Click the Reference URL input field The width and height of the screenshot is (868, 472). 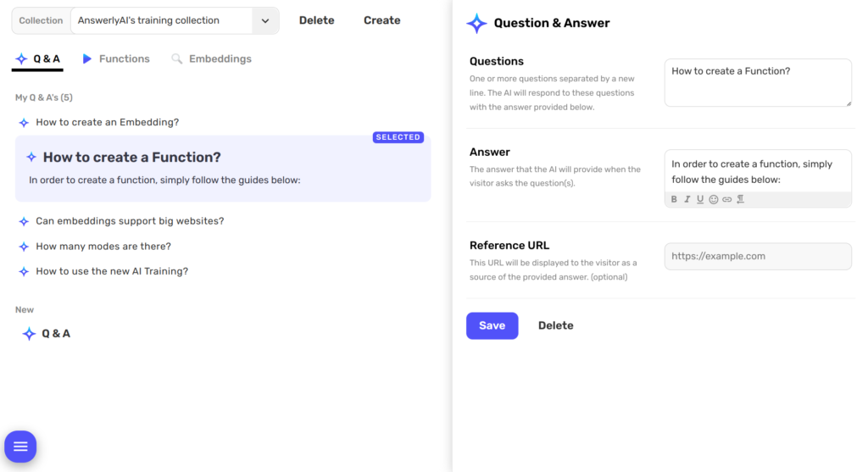point(757,256)
